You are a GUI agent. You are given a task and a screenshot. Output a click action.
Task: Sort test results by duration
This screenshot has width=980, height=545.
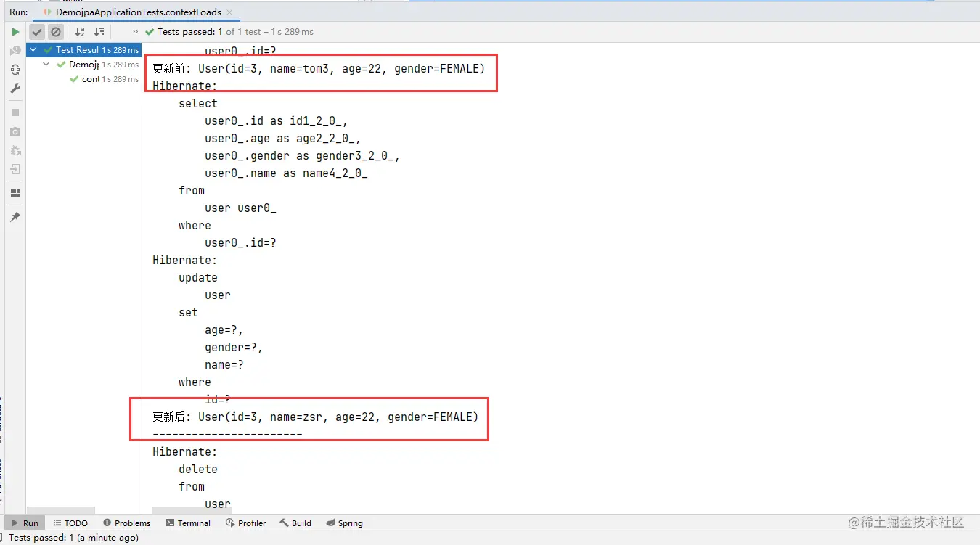tap(99, 32)
